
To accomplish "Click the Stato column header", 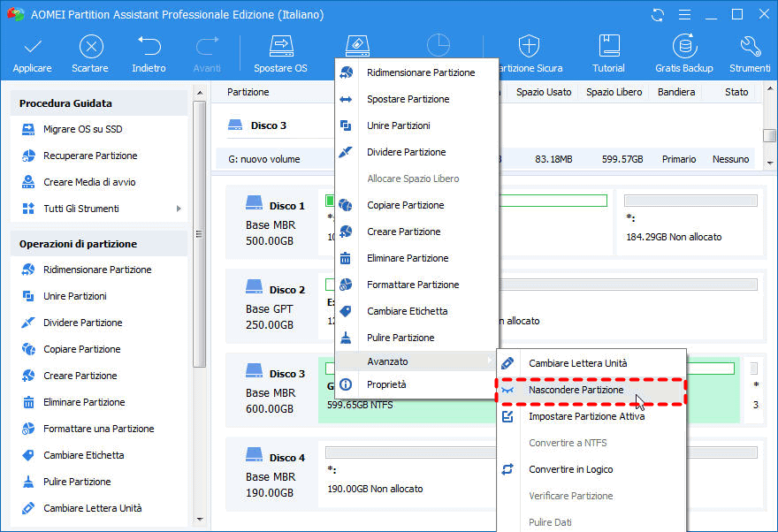I will tap(736, 92).
